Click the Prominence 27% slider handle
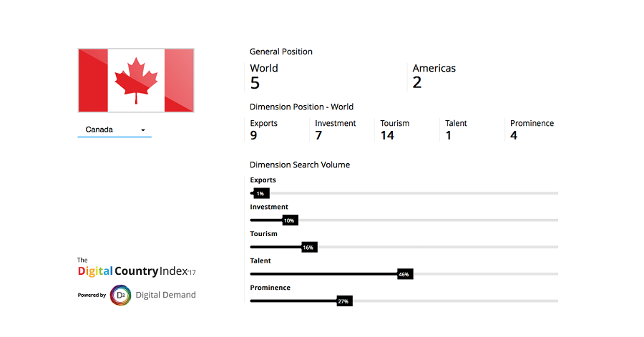Screen dimensions: 644x337 coord(344,301)
